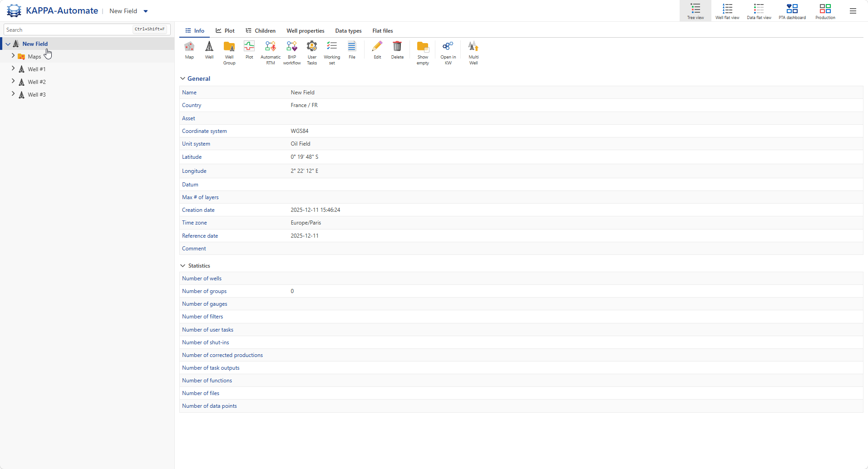Image resolution: width=868 pixels, height=469 pixels.
Task: Expand the Maps folder node
Action: (13, 56)
